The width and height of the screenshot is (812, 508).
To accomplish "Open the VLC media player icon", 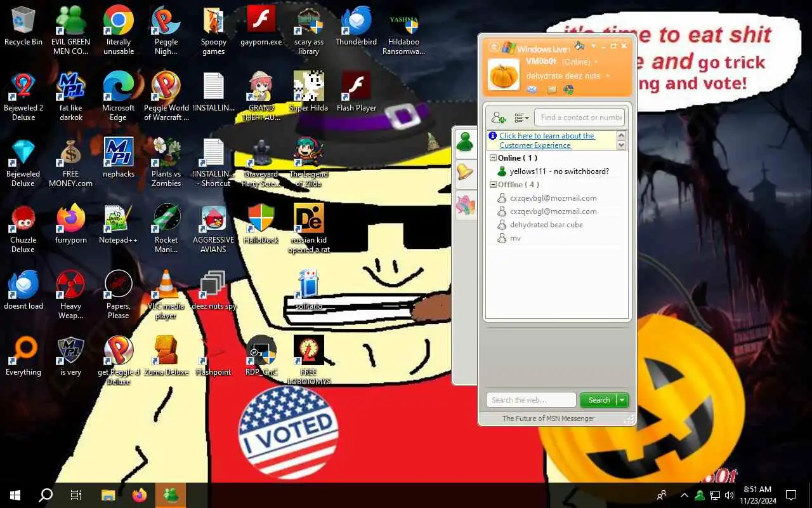I will click(x=166, y=295).
